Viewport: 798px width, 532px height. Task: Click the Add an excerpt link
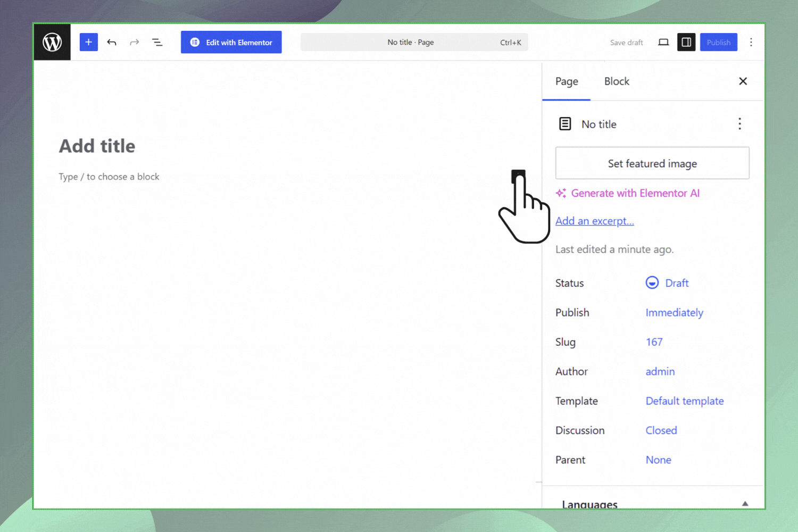(x=595, y=221)
